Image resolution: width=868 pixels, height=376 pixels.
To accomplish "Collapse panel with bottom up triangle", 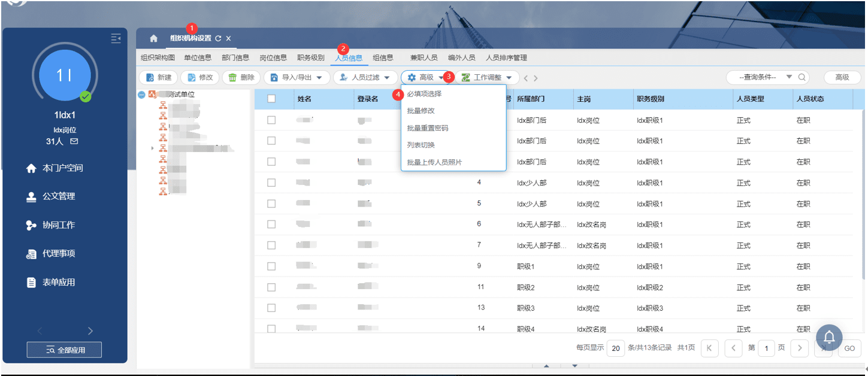I will 546,366.
